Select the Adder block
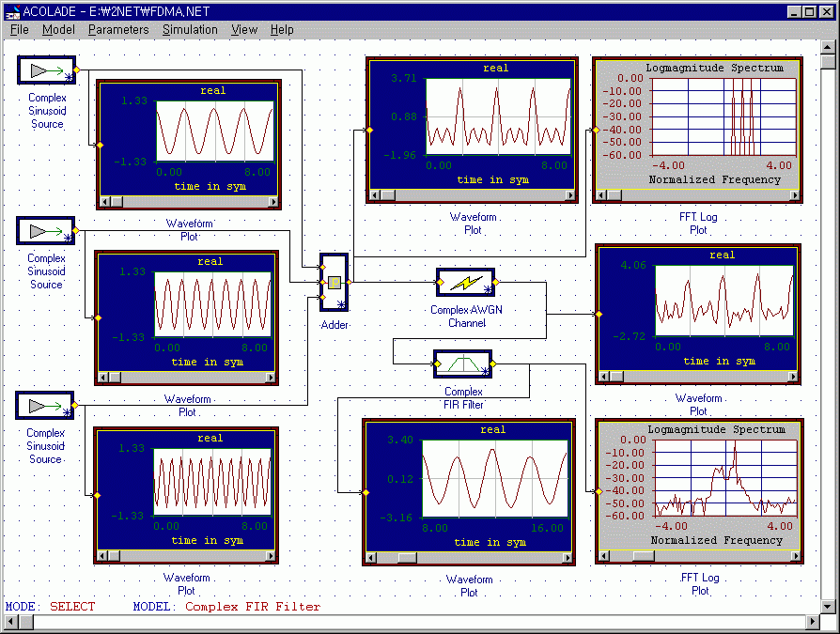The width and height of the screenshot is (840, 634). (334, 282)
